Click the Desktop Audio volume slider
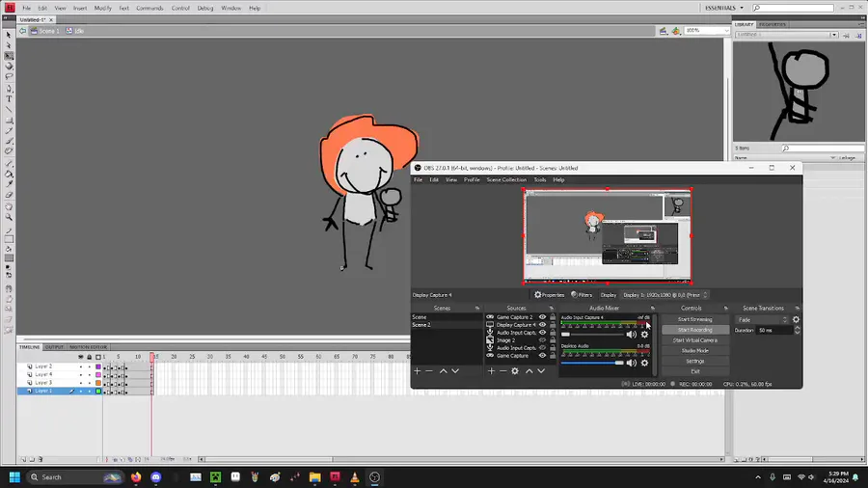Screen dimensions: 868x488 click(592, 363)
